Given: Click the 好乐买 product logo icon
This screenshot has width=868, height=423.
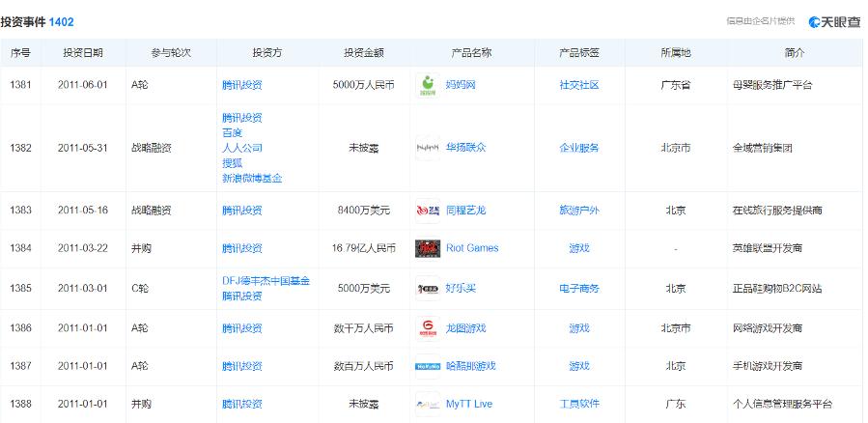Looking at the screenshot, I should point(428,289).
